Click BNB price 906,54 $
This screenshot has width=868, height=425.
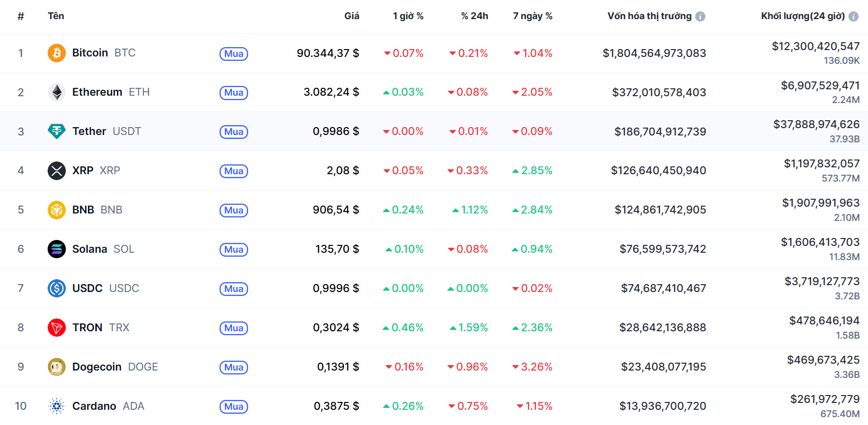(336, 210)
